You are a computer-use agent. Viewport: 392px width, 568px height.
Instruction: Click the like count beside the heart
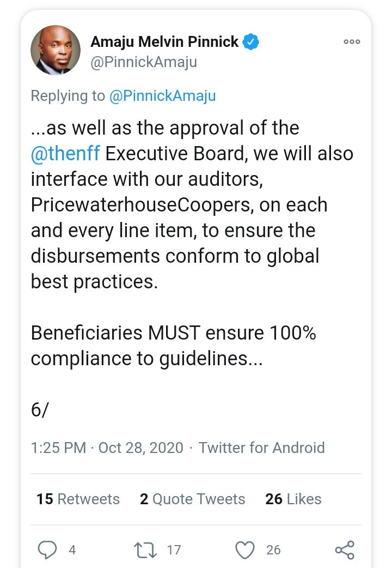coord(273,550)
